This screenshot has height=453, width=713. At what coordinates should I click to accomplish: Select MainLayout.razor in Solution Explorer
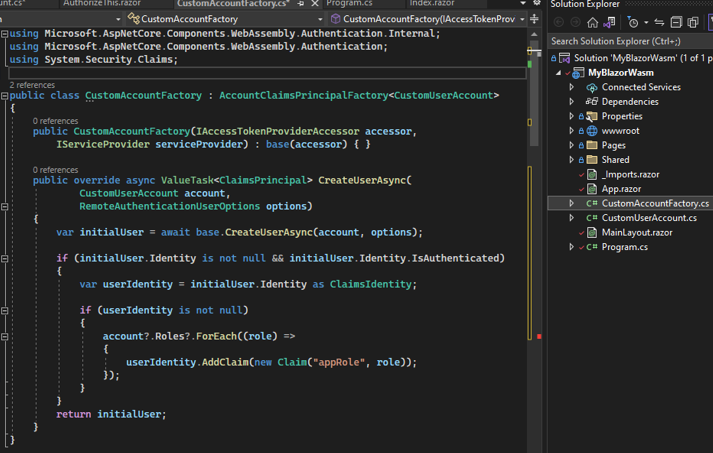point(637,232)
